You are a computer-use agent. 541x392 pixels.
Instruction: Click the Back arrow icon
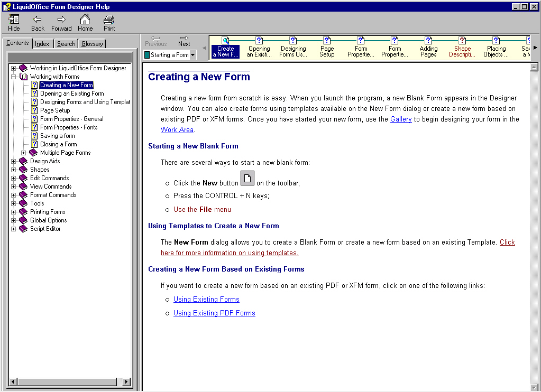tap(37, 20)
